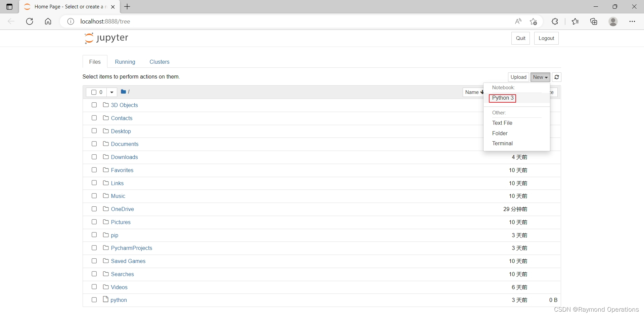Open the Searches folder link

(123, 274)
